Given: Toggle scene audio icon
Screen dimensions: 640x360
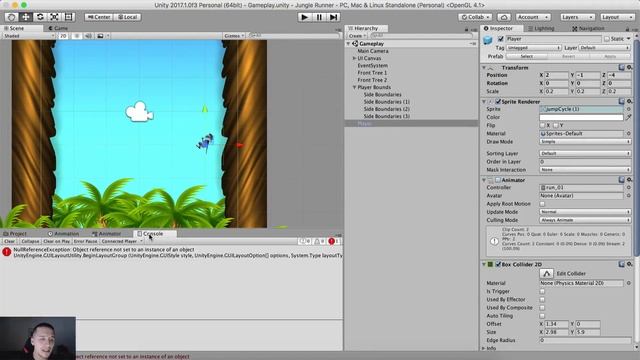Looking at the screenshot, I should coord(88,36).
